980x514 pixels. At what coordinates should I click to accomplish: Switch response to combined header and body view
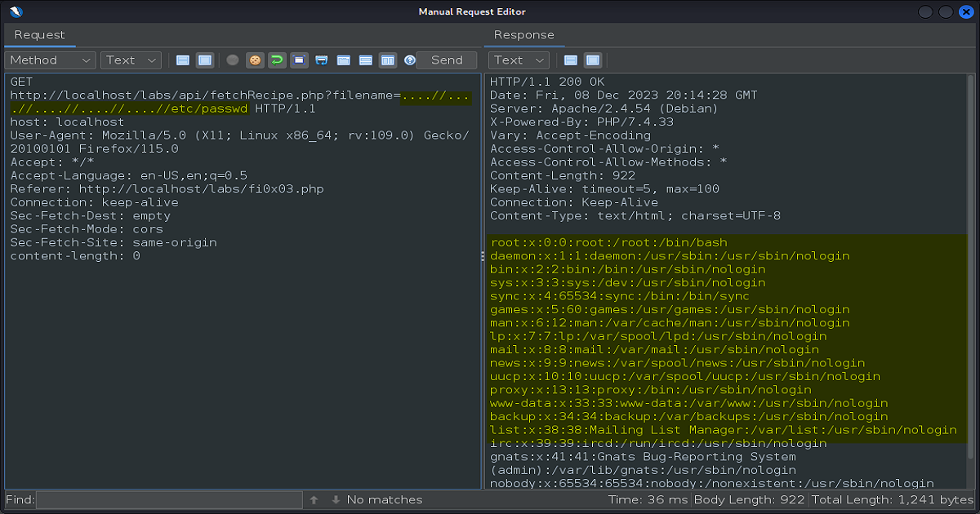(x=593, y=60)
